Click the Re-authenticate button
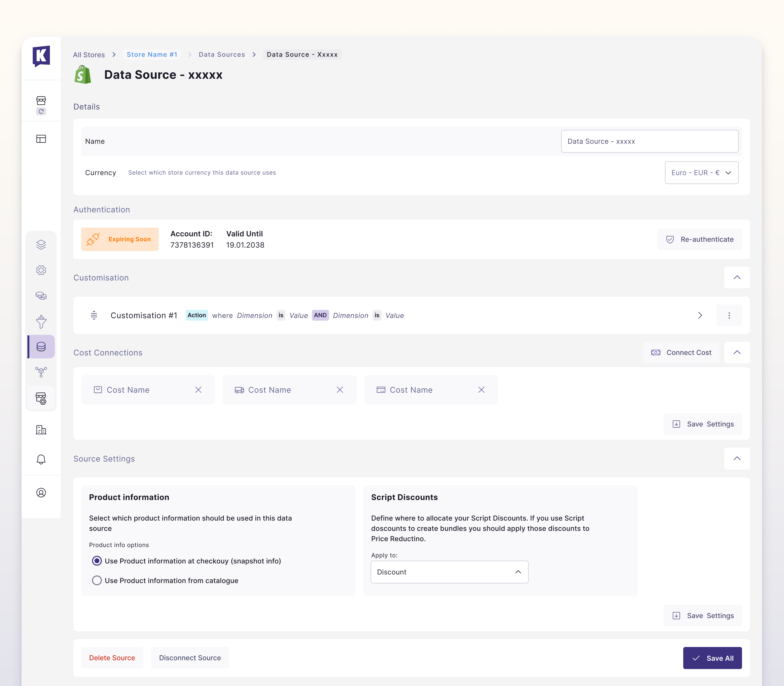The height and width of the screenshot is (686, 784). point(699,239)
